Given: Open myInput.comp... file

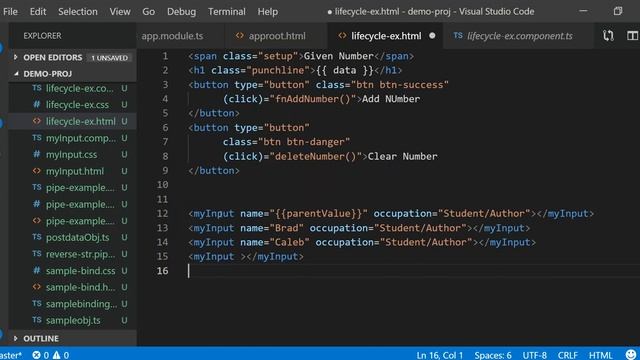Looking at the screenshot, I should (x=81, y=138).
